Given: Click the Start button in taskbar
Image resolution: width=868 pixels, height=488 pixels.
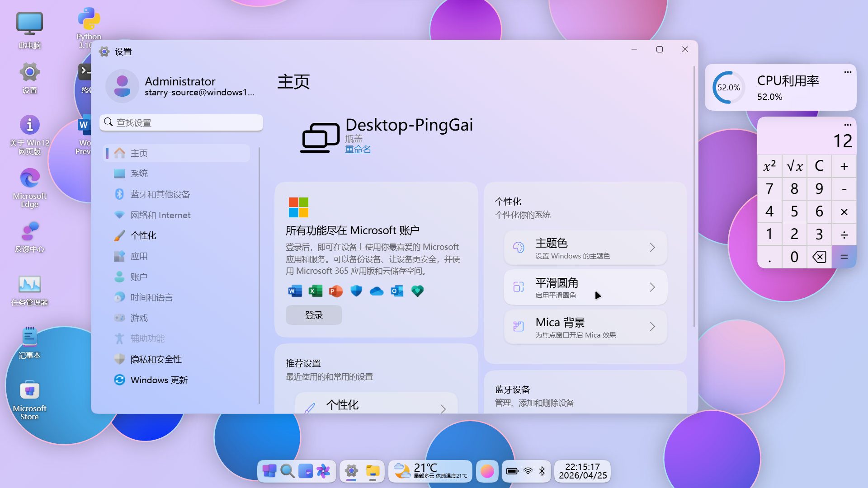Looking at the screenshot, I should click(x=269, y=471).
